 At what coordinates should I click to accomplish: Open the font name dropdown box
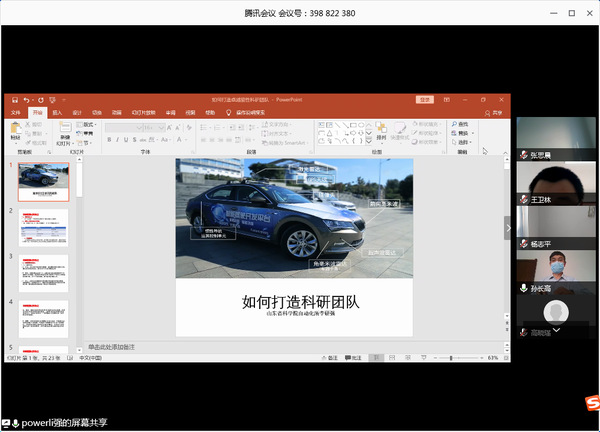[124, 127]
